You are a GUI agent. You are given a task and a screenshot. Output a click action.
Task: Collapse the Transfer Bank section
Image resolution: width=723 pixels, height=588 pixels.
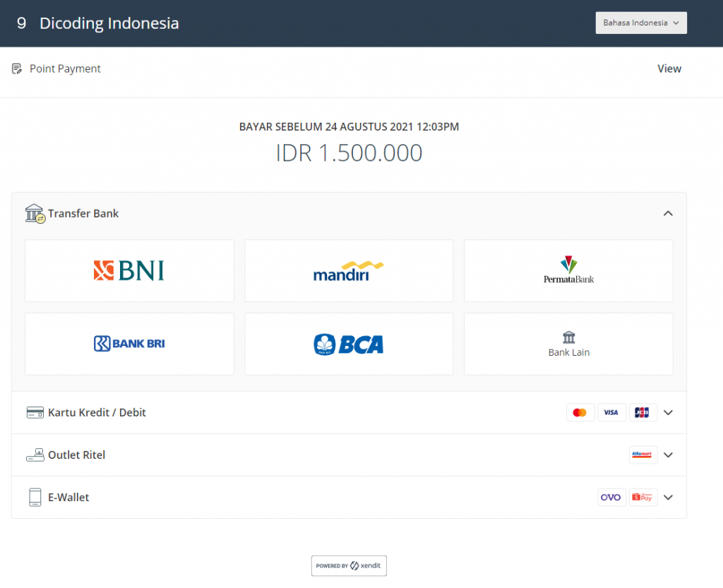pyautogui.click(x=668, y=212)
